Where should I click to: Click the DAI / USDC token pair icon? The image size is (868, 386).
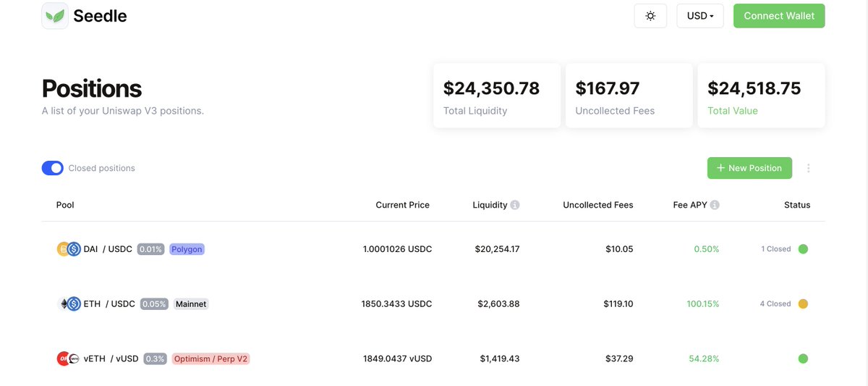click(x=69, y=249)
